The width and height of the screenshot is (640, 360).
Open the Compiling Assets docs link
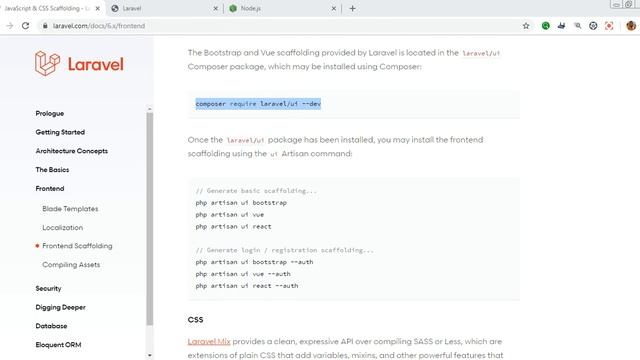tap(71, 265)
